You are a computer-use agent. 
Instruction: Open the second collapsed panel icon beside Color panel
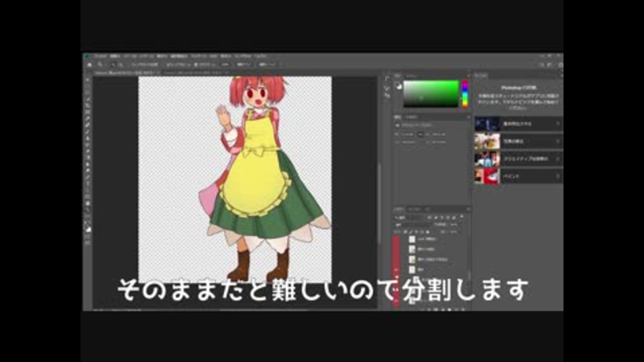[x=386, y=87]
